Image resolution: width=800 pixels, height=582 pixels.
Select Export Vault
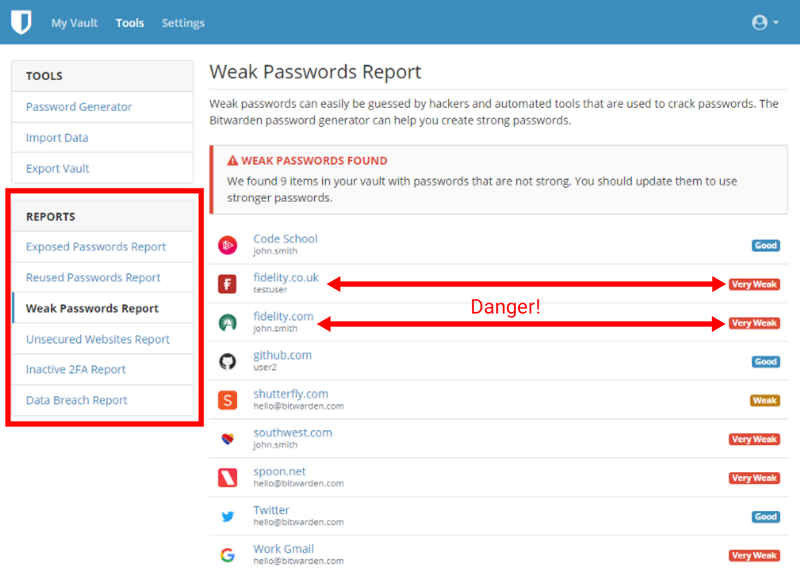[58, 168]
